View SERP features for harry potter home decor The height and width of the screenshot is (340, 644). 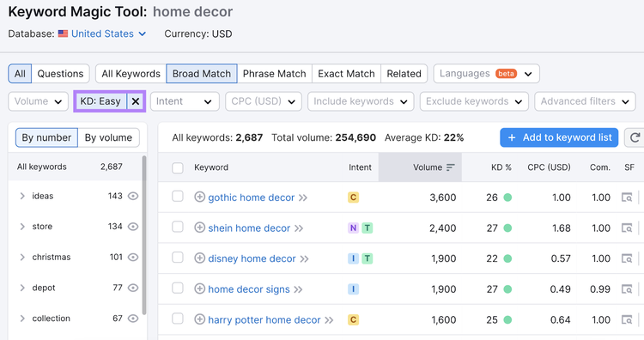click(627, 320)
